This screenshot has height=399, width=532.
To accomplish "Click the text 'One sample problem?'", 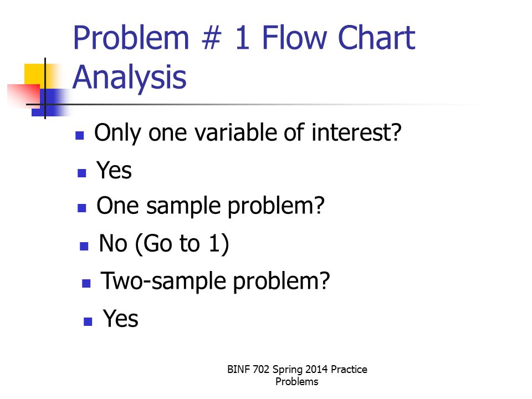I will 211,206.
